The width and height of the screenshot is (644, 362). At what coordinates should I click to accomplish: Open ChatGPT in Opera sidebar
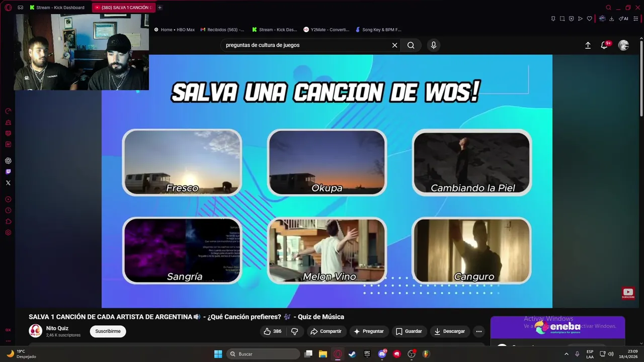click(x=8, y=161)
